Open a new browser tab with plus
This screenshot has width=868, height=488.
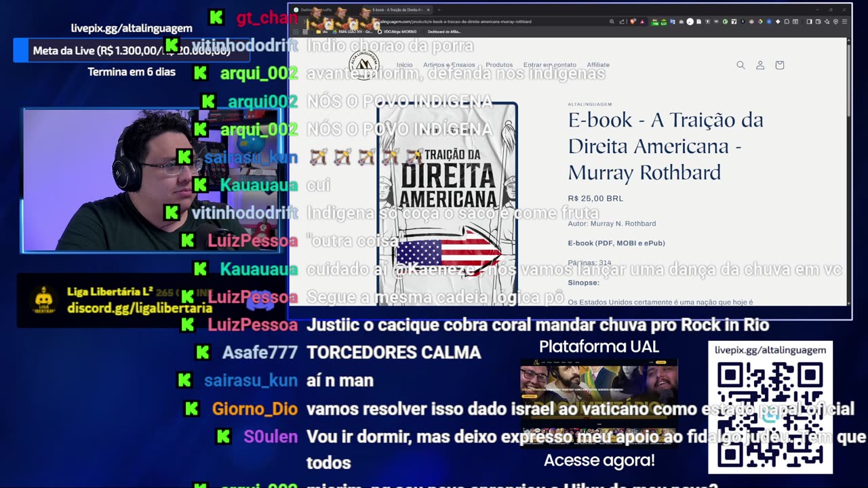point(439,10)
